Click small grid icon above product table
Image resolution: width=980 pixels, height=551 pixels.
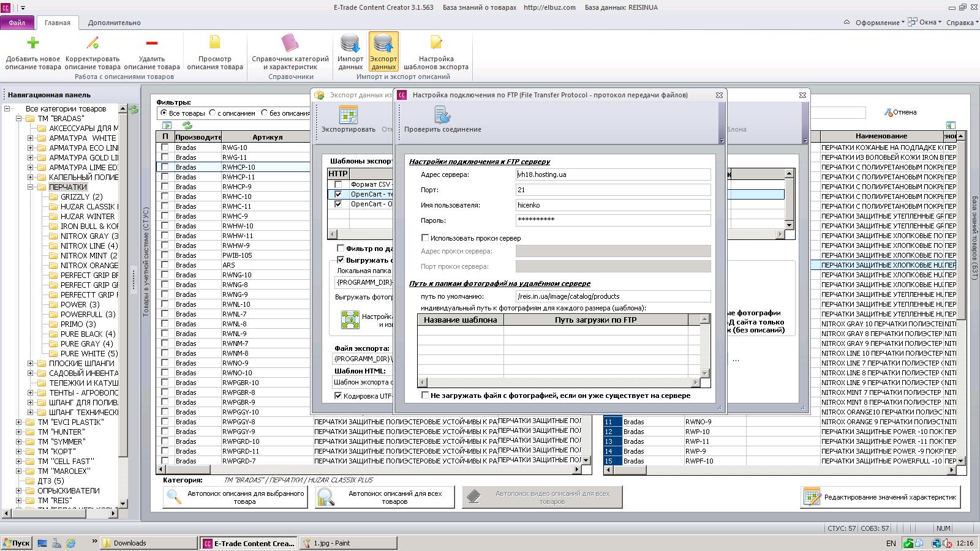point(167,126)
